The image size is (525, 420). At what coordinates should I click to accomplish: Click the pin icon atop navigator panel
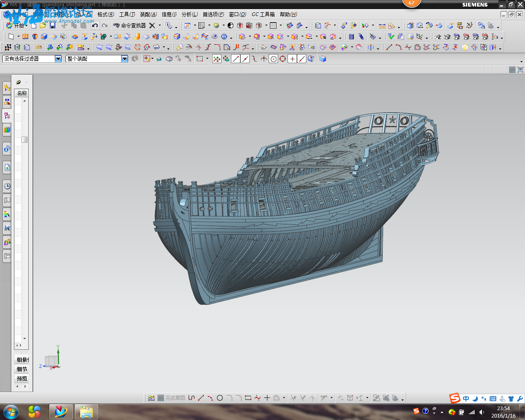pyautogui.click(x=18, y=82)
